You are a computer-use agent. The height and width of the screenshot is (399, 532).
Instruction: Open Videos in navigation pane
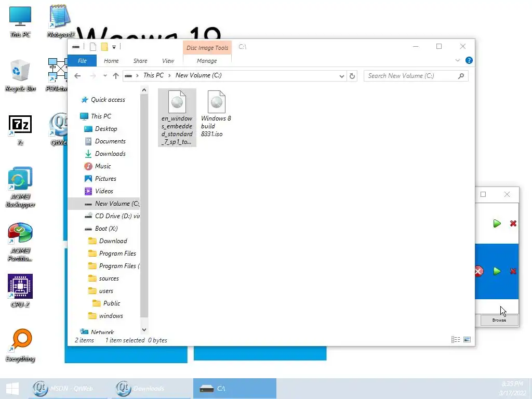[x=99, y=191]
